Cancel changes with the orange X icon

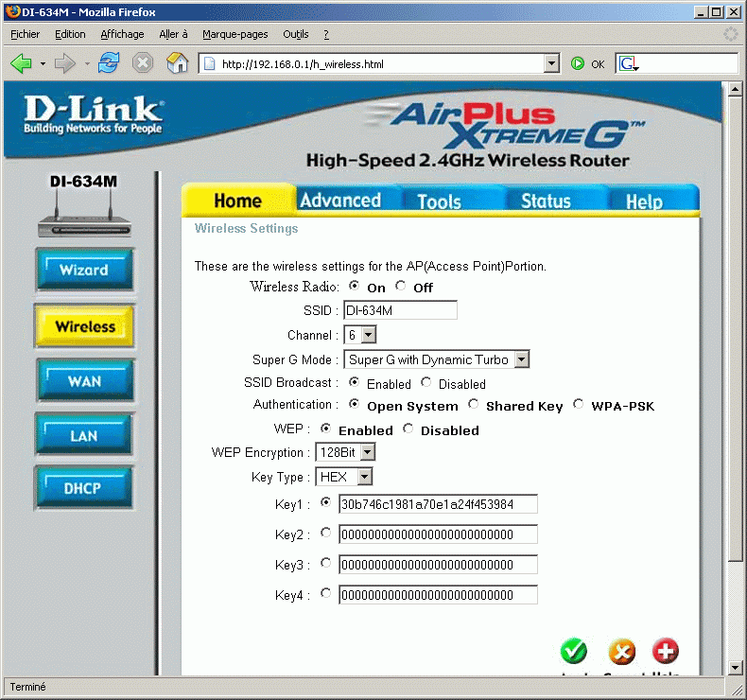pos(621,652)
